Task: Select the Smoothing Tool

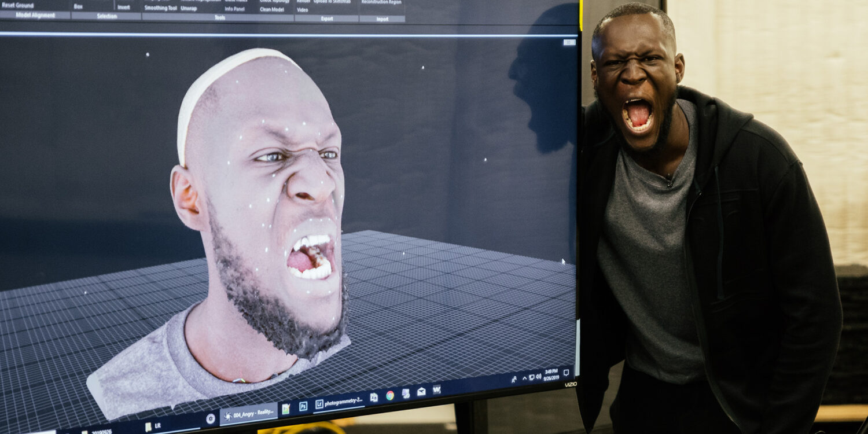Action: tap(160, 8)
